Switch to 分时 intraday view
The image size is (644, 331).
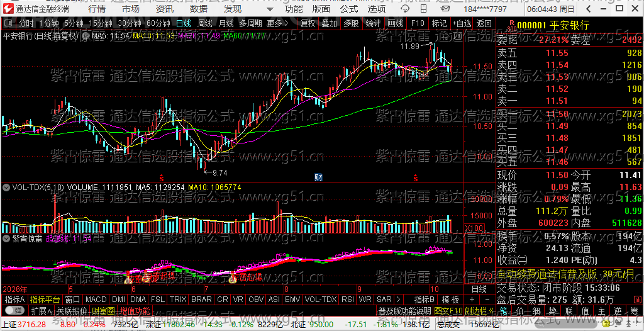(26, 23)
